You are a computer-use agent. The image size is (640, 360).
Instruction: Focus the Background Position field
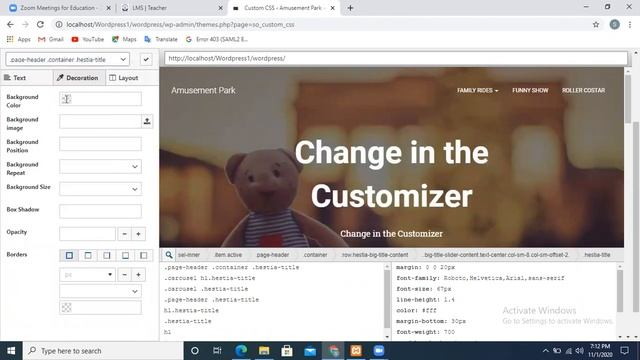[x=100, y=144]
